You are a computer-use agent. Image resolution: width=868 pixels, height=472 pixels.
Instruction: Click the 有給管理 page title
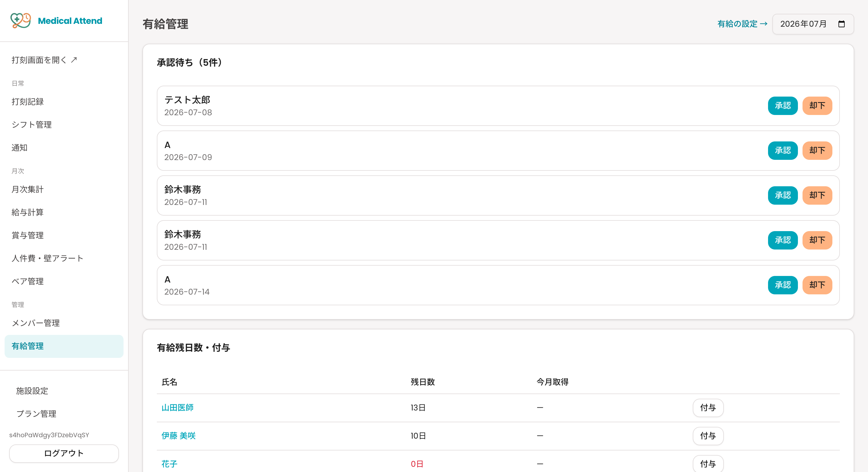point(165,24)
